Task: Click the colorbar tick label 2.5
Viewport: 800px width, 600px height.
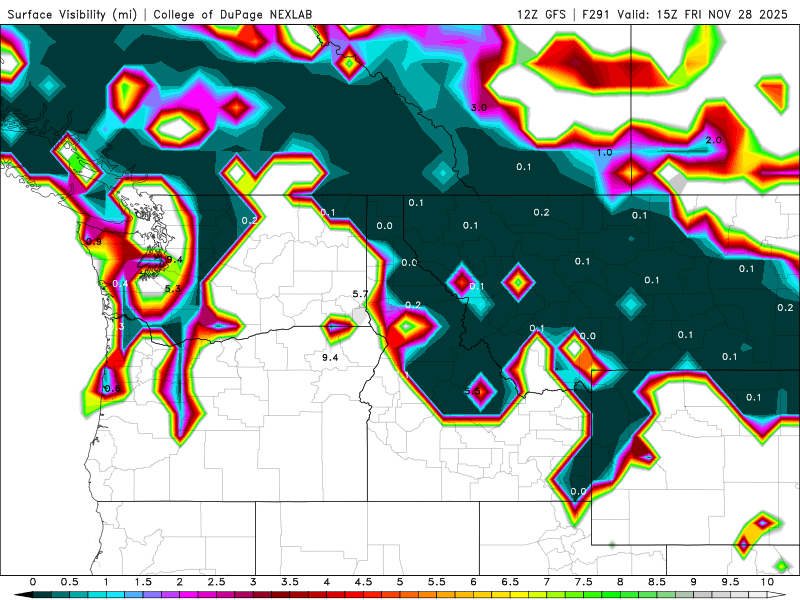Action: coord(216,582)
